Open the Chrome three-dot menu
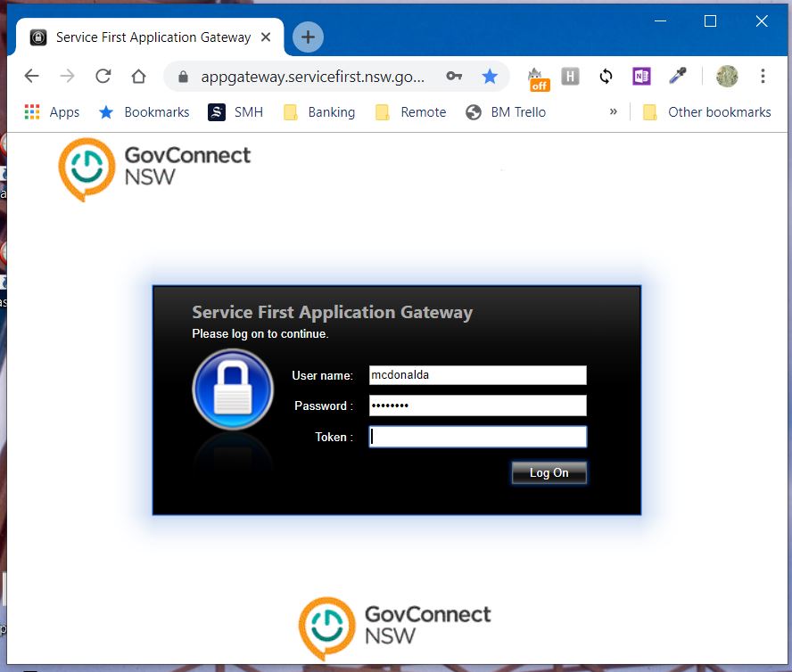792x672 pixels. tap(763, 77)
